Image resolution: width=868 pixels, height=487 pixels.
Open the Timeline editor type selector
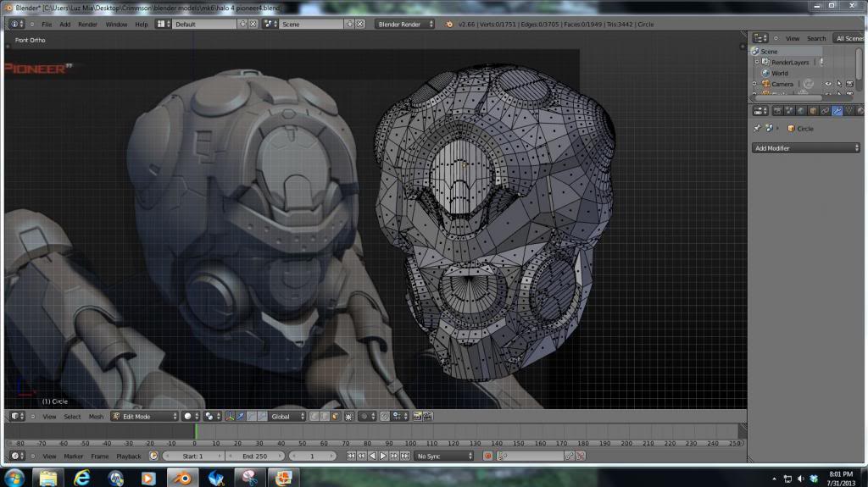click(17, 456)
